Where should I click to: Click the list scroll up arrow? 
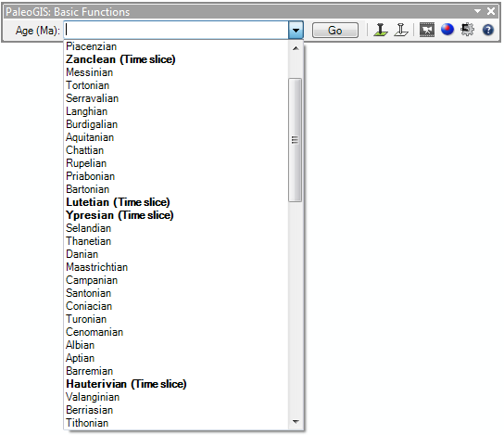296,48
